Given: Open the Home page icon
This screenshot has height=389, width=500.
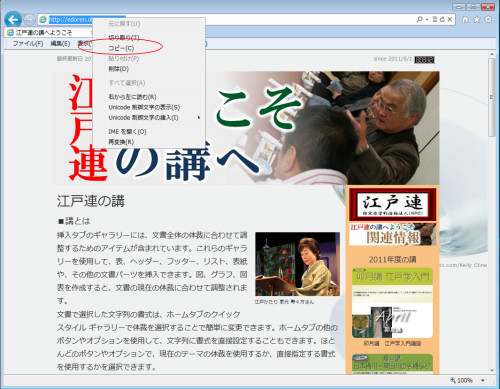Looking at the screenshot, I should (465, 20).
